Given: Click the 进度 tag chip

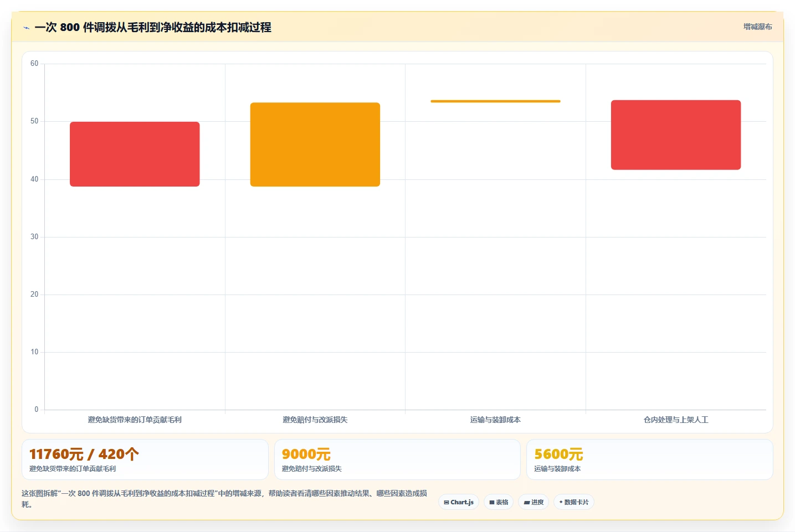Looking at the screenshot, I should pos(534,502).
